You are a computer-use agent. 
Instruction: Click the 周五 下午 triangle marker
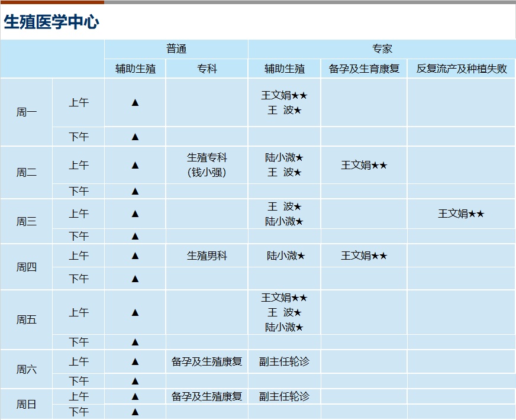pyautogui.click(x=136, y=342)
